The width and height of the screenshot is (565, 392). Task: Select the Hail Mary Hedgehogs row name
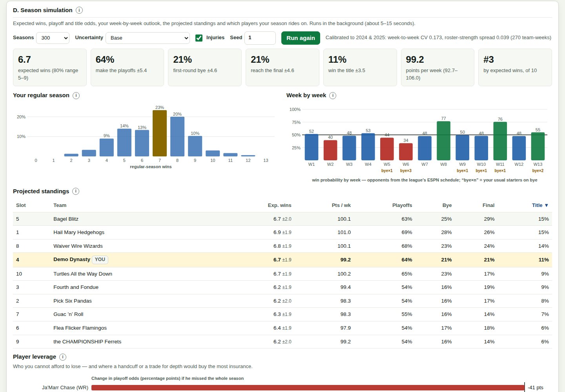tap(79, 232)
